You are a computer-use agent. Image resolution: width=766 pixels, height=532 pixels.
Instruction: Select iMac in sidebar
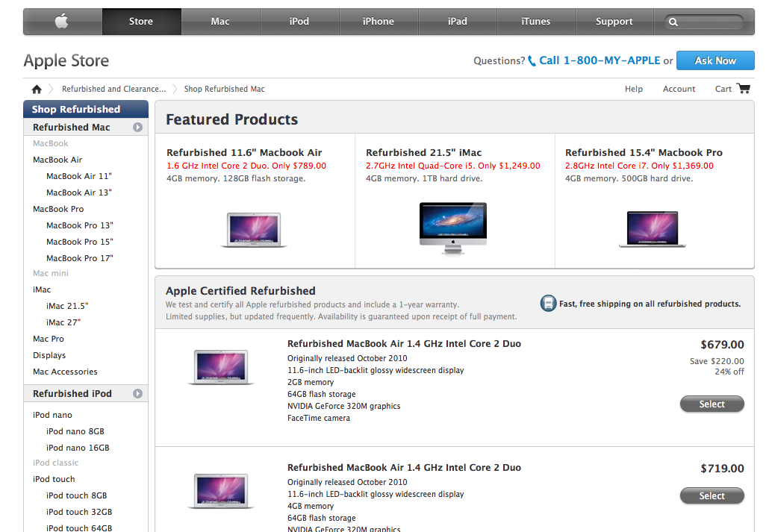[42, 290]
